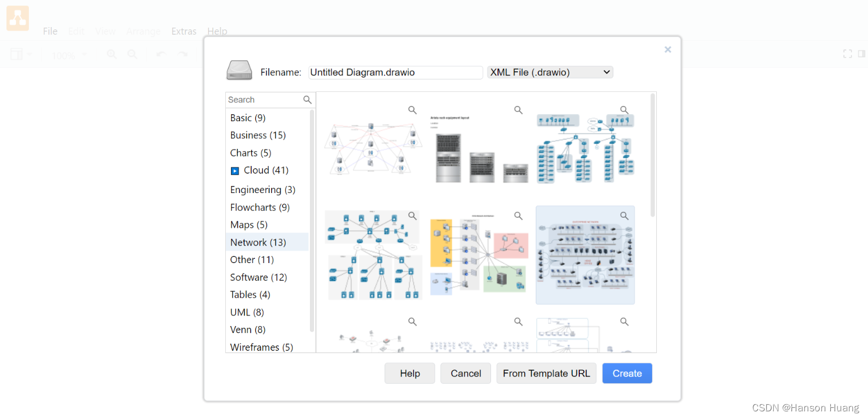The image size is (868, 419).
Task: Click the redo toolbar icon
Action: [x=183, y=55]
